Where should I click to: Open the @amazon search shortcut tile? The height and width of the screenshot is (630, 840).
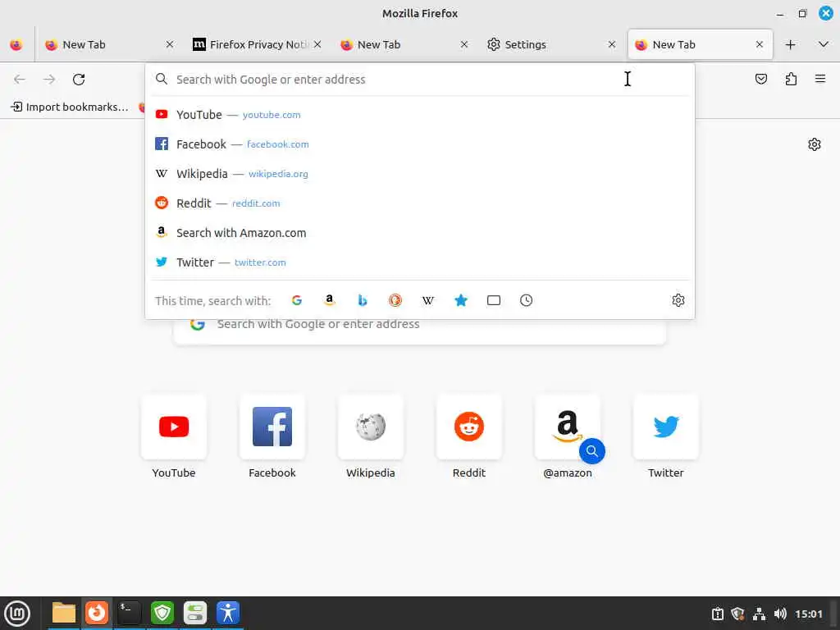click(568, 436)
